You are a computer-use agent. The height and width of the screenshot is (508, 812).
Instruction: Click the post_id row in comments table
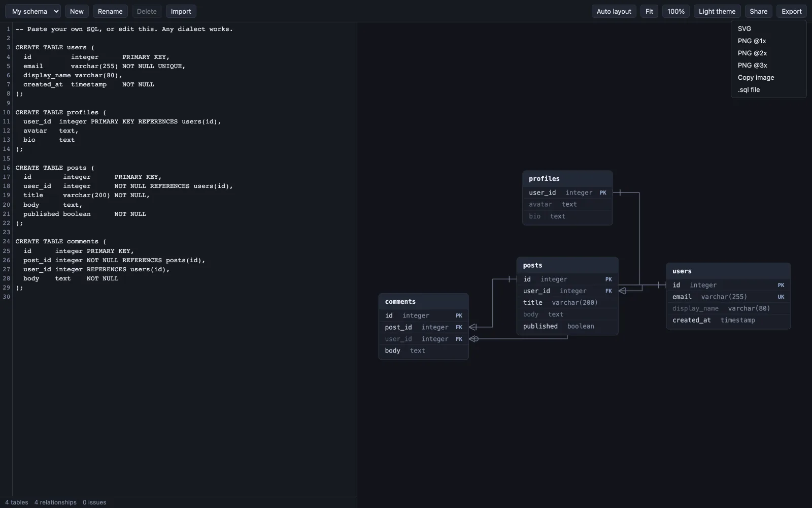click(x=423, y=327)
